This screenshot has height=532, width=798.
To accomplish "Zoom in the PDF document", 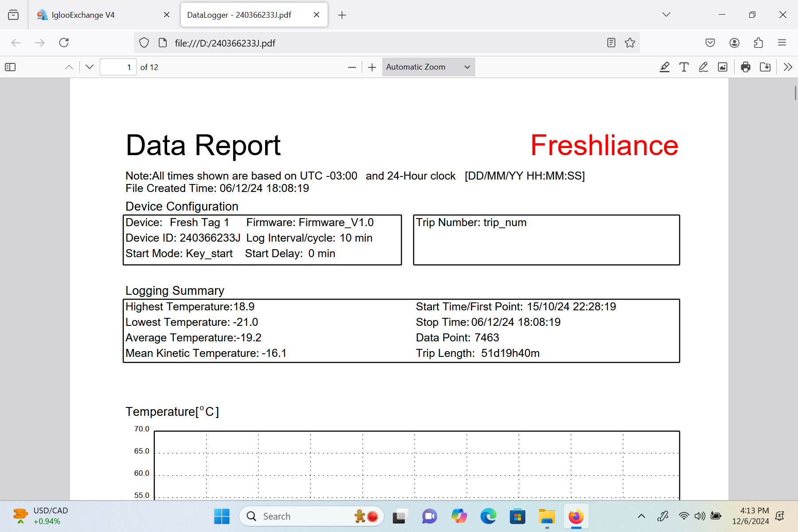I will 372,67.
